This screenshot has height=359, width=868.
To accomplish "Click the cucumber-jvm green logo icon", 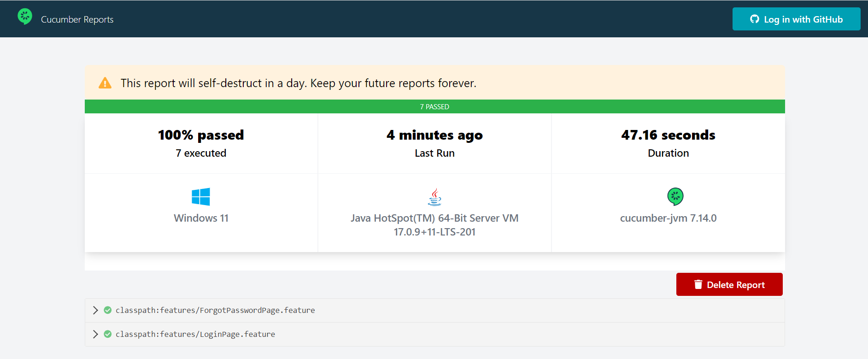I will coord(675,197).
